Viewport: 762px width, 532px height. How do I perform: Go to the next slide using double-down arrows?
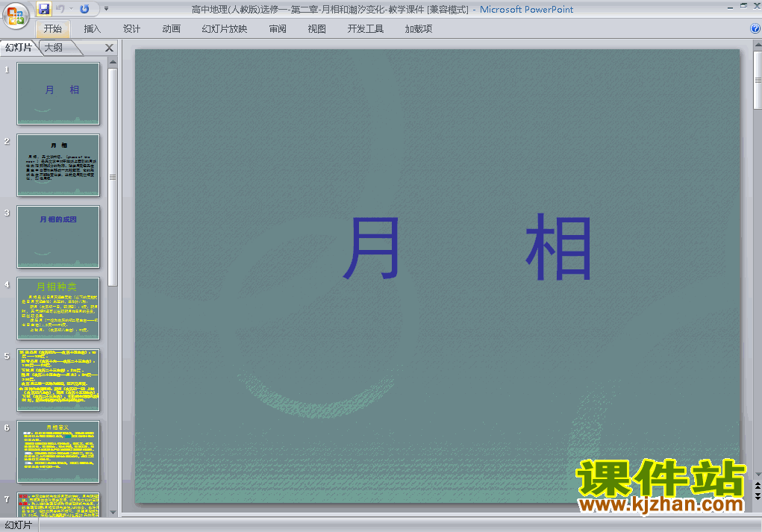(x=758, y=495)
